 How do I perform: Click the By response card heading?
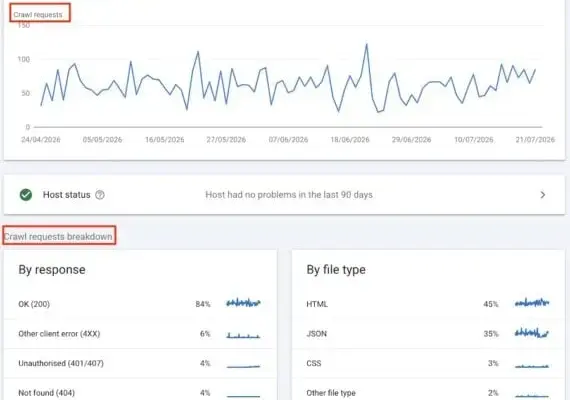tap(52, 270)
